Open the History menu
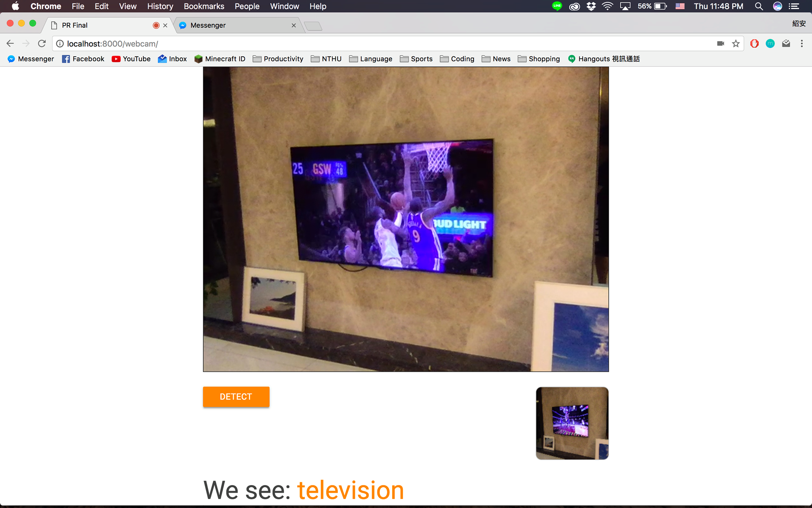812x508 pixels. [160, 6]
